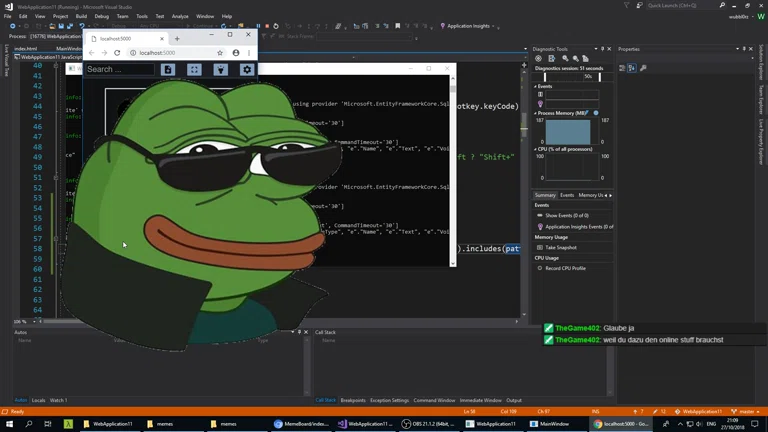Click Break All pause button in debug toolbar

pyautogui.click(x=258, y=26)
